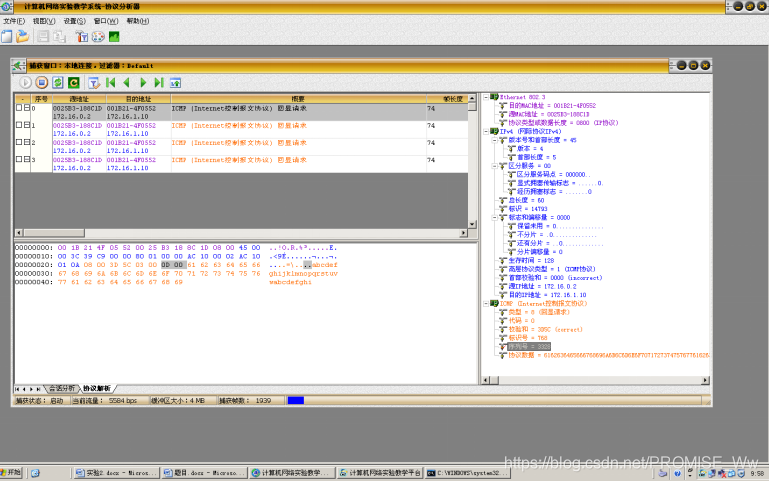Click the blue buffer usage progress bar
Image resolution: width=769 pixels, height=482 pixels.
(296, 401)
